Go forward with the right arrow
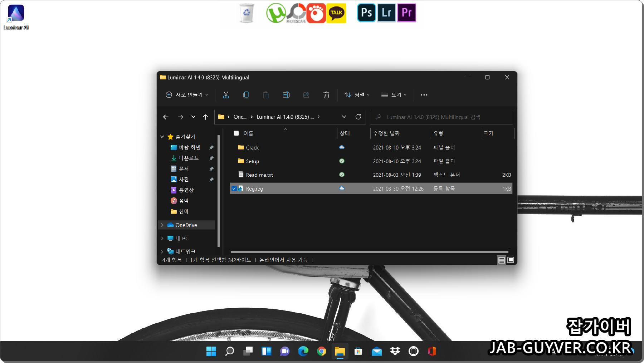The image size is (644, 363). point(180,117)
